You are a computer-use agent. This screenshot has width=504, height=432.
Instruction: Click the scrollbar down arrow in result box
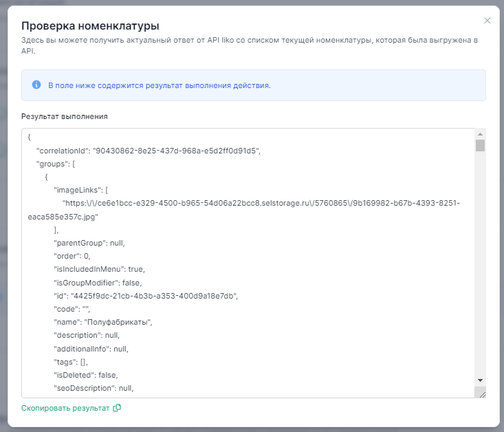(481, 380)
